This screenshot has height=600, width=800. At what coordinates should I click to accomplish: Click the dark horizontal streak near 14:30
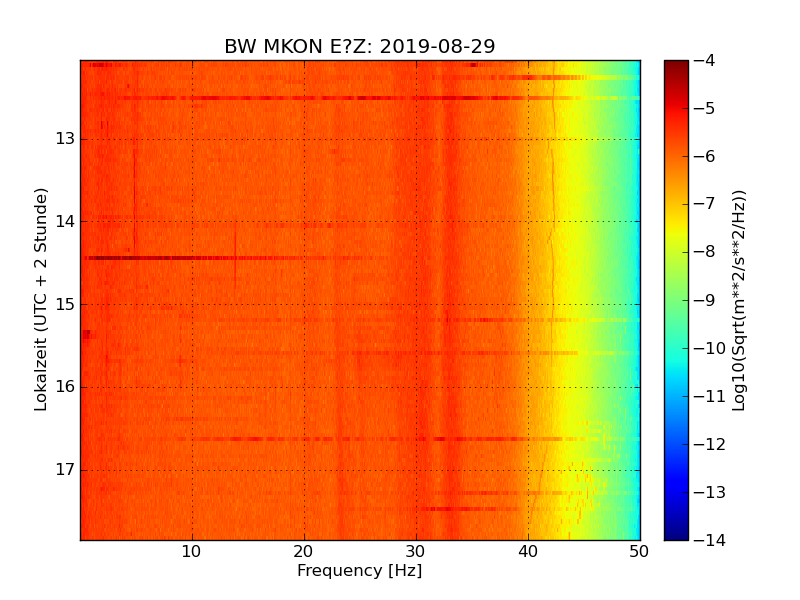click(x=204, y=258)
